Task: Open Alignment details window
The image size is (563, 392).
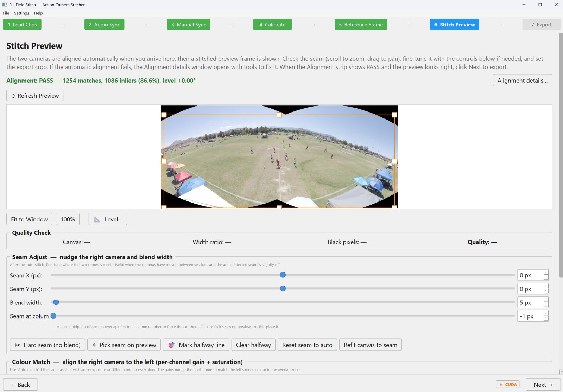Action: click(x=523, y=81)
